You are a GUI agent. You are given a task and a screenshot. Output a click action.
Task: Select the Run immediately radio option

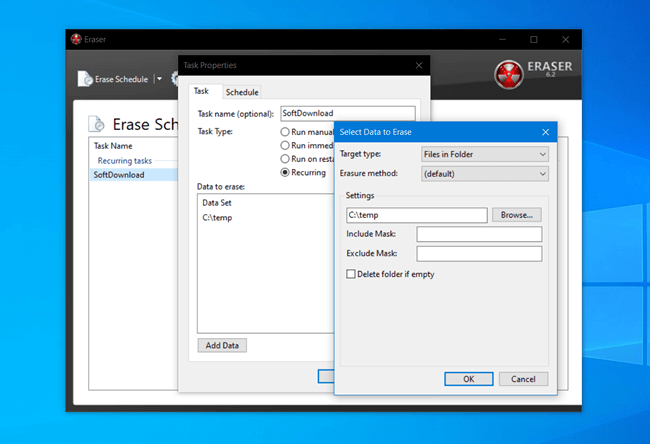tap(285, 145)
